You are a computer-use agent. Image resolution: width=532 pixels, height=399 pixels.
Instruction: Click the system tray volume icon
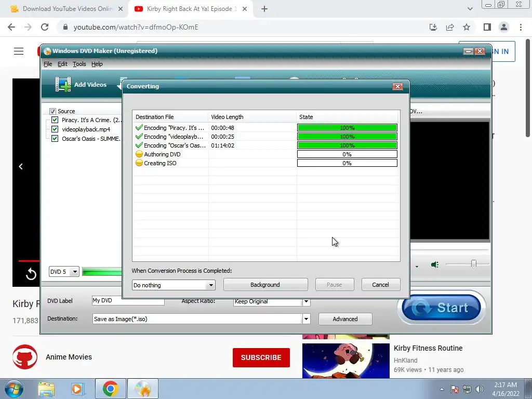tap(480, 389)
